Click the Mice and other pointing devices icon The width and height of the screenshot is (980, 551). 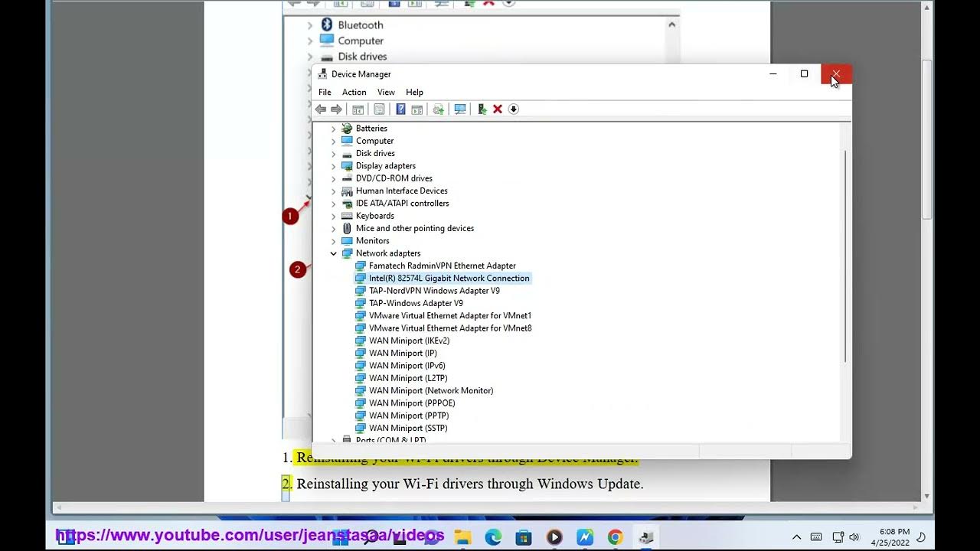click(x=347, y=228)
